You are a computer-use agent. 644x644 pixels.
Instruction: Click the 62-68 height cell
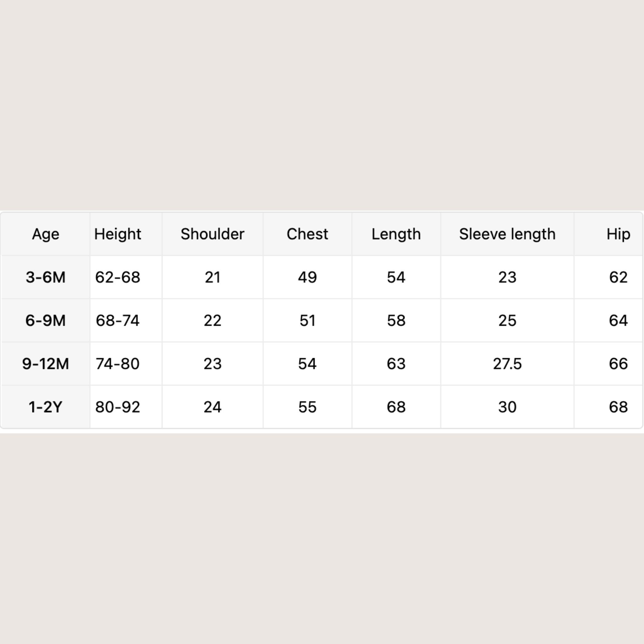(118, 277)
